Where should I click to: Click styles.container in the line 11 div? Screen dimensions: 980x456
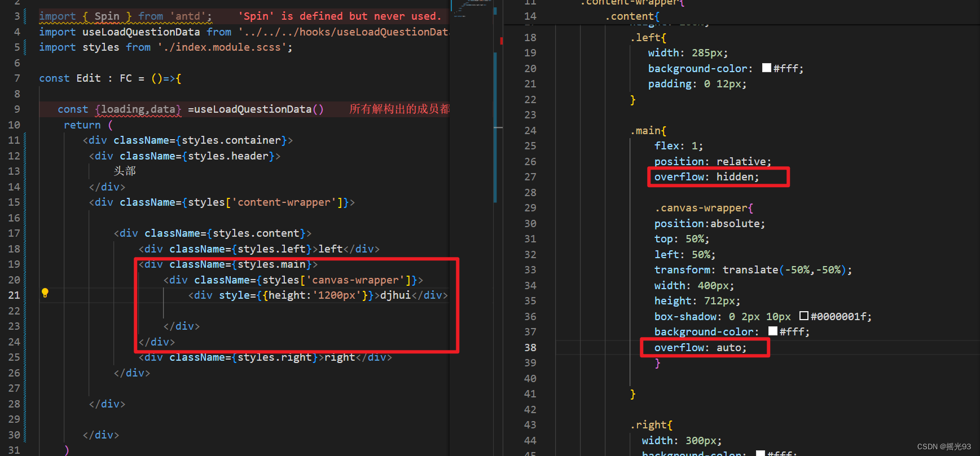point(231,140)
